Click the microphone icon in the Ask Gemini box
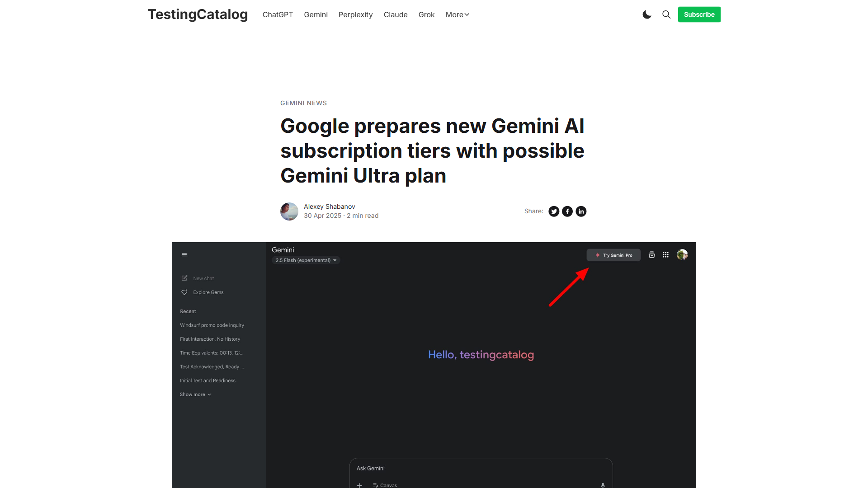868x488 pixels. click(603, 485)
